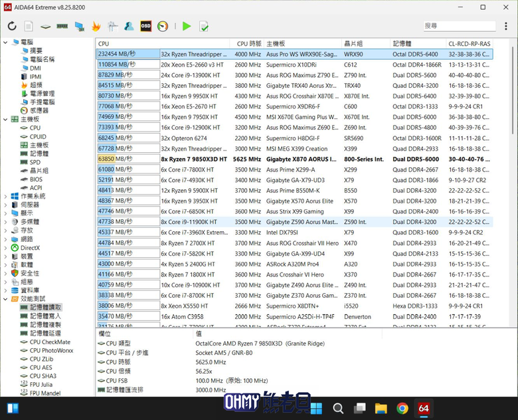Select 電腦名稱 tree item
This screenshot has width=518, height=420.
[x=43, y=59]
